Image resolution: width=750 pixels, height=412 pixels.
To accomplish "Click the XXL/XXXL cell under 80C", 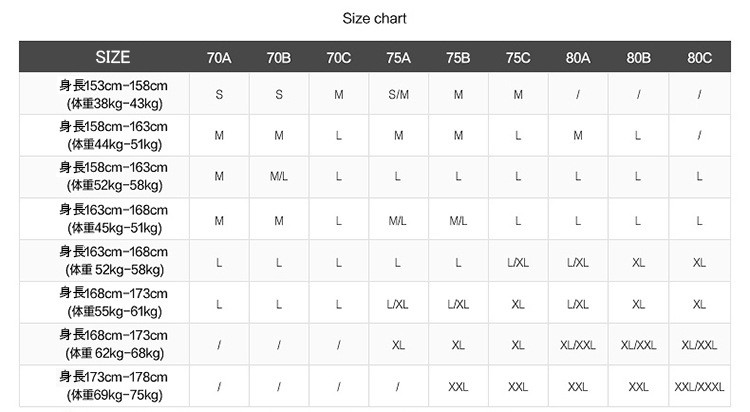I will click(x=699, y=387).
